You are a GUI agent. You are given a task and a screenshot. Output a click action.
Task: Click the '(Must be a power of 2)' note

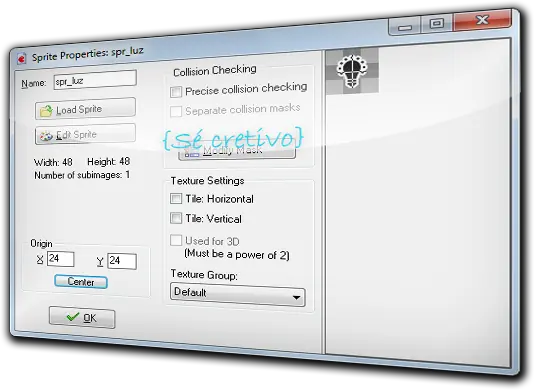(x=237, y=254)
